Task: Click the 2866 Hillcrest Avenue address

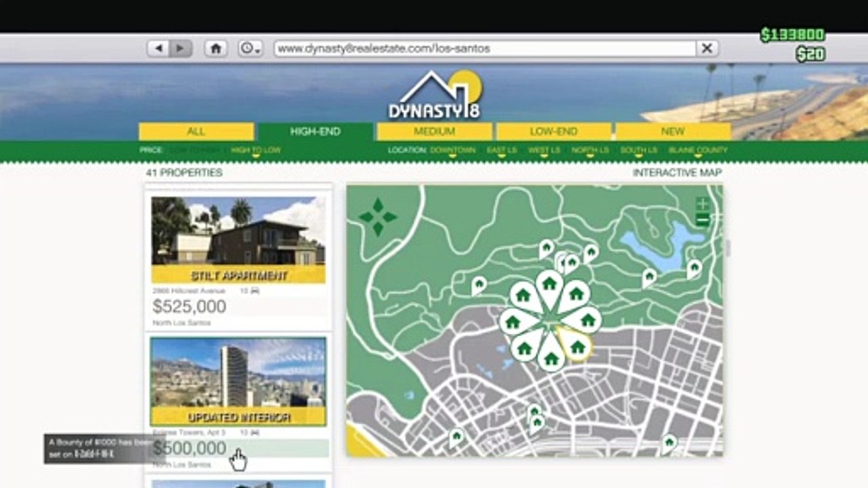Action: tap(189, 290)
